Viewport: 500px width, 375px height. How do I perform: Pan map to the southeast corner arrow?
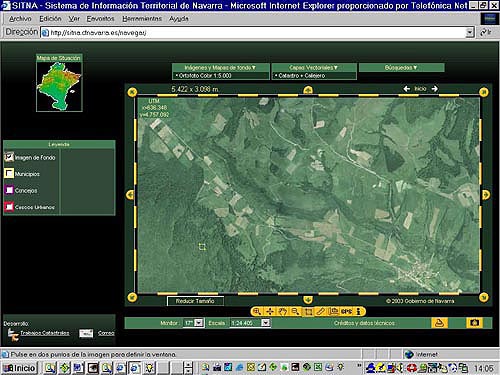tap(484, 297)
